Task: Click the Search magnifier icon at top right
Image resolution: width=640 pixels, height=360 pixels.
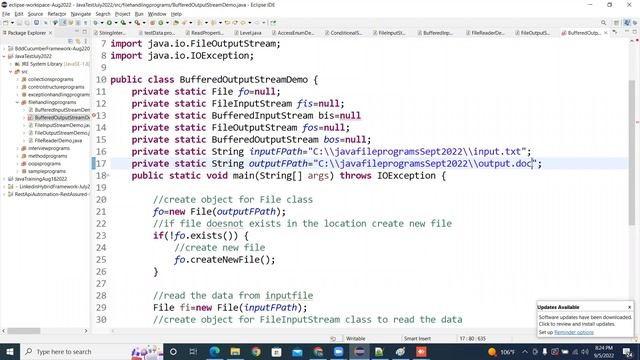Action: pyautogui.click(x=603, y=23)
